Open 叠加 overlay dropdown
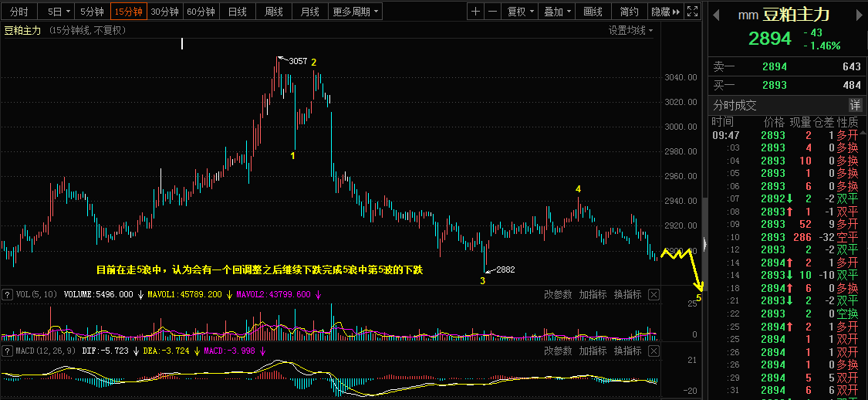Viewport: 868px width, 400px height. coord(557,11)
